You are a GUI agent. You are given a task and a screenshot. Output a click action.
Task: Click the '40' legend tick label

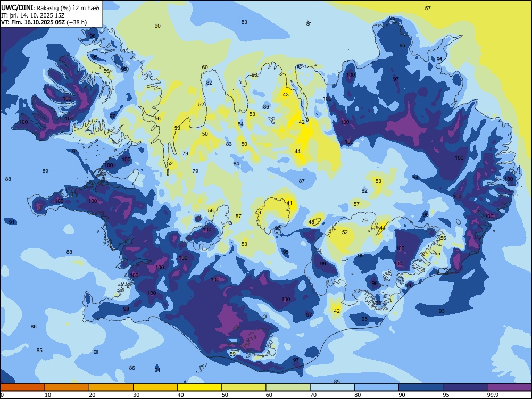pos(180,395)
